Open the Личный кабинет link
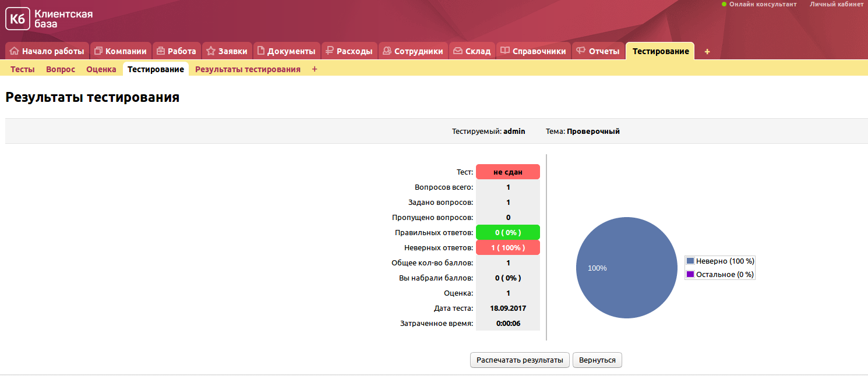 837,4
